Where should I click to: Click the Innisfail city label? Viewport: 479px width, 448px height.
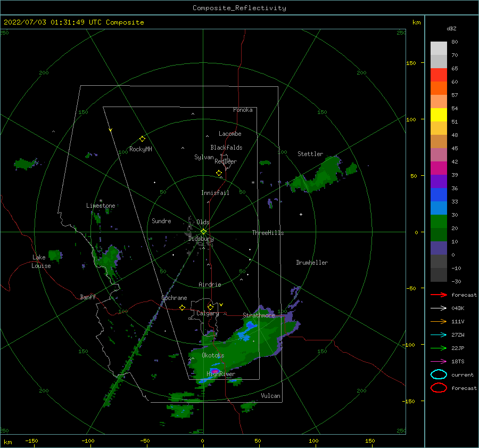[x=215, y=193]
